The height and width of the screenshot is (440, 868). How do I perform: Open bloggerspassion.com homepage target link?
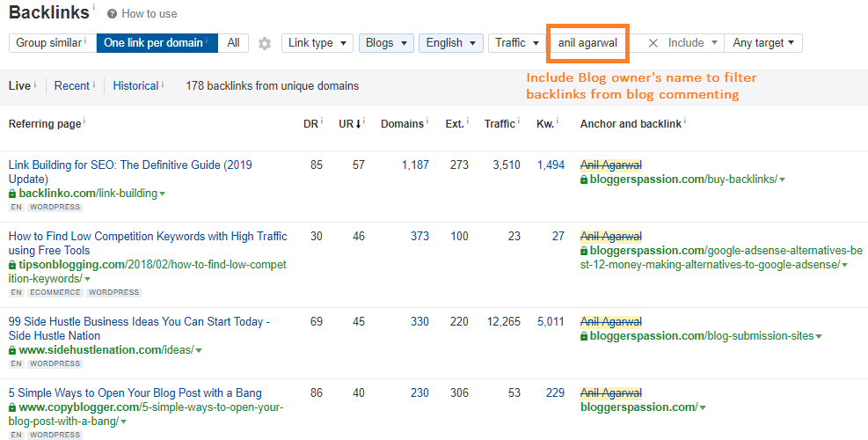[x=638, y=407]
